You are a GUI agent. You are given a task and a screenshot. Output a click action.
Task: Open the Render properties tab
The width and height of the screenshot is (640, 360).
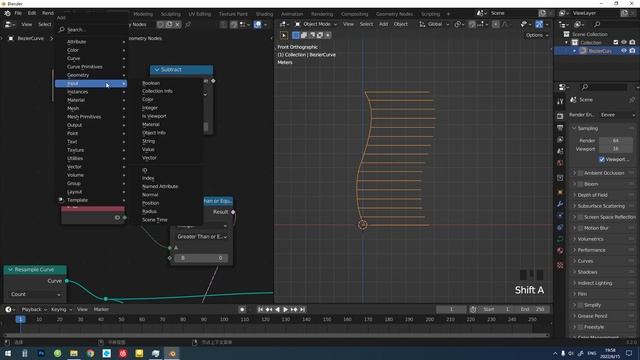click(560, 116)
